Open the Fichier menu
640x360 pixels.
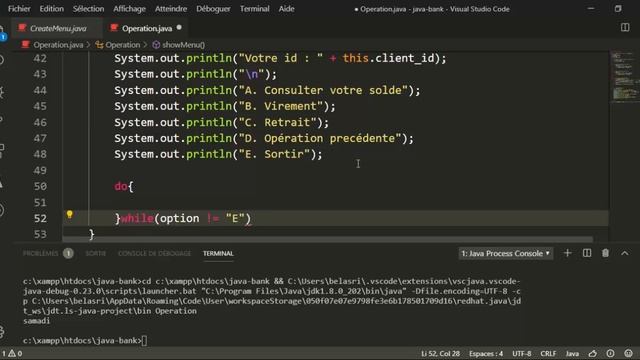coord(19,9)
